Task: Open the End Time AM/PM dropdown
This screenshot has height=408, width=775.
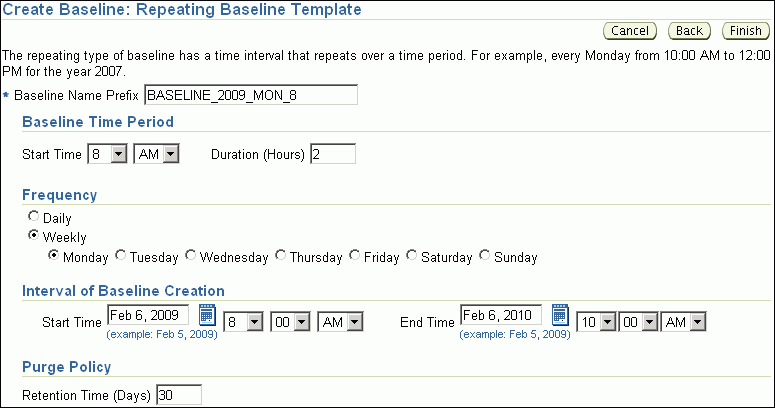Action: [x=685, y=322]
